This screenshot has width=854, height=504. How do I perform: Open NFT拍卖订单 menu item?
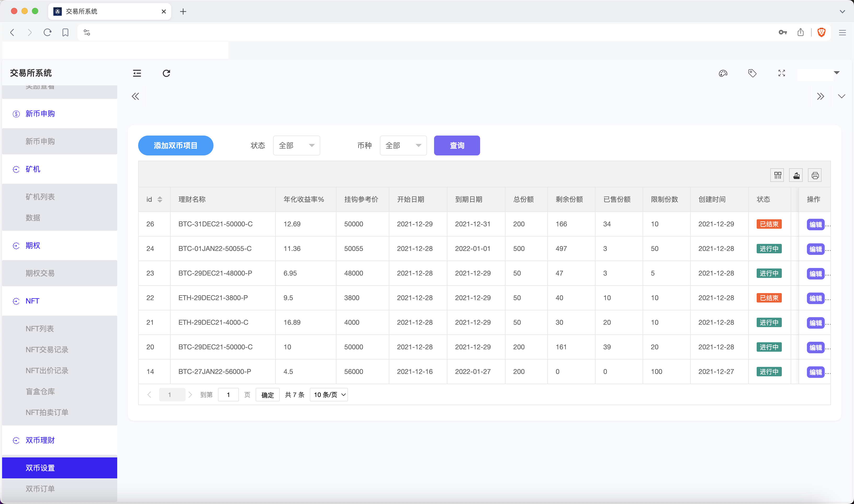click(59, 412)
